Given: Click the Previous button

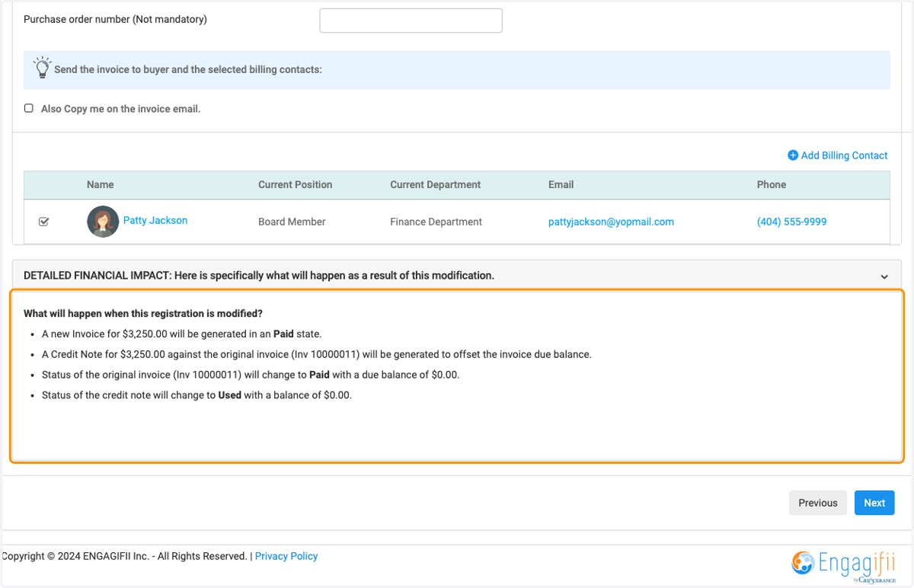Looking at the screenshot, I should pos(818,503).
